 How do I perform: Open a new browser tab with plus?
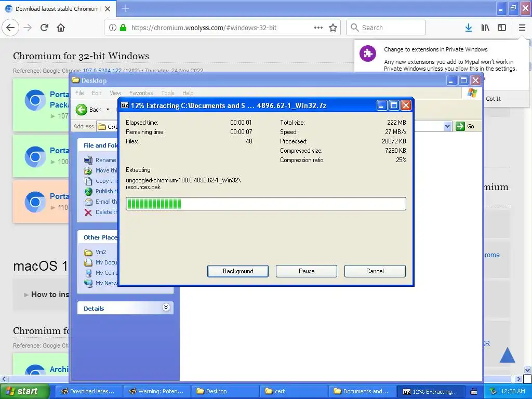[125, 8]
